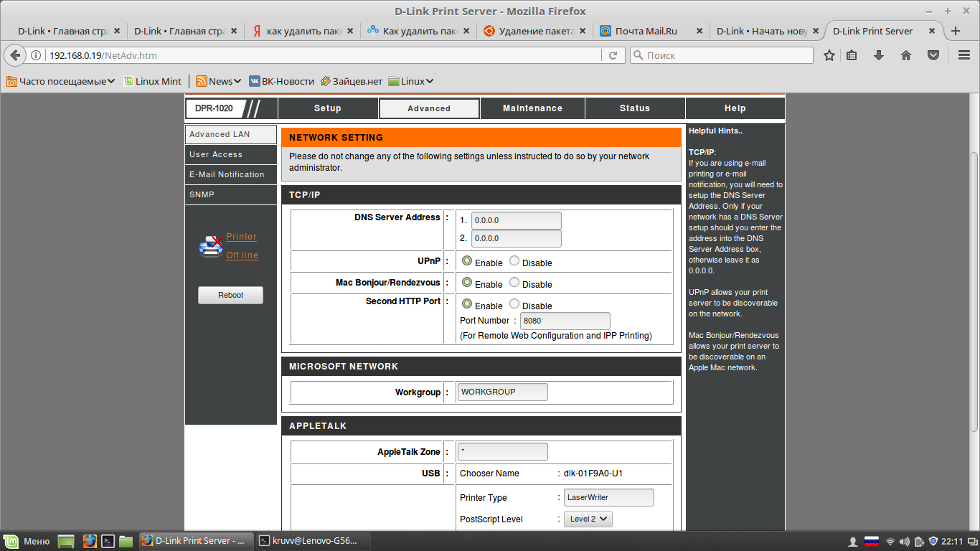This screenshot has height=551, width=980.
Task: Bookmark this page with the star icon
Action: (829, 55)
